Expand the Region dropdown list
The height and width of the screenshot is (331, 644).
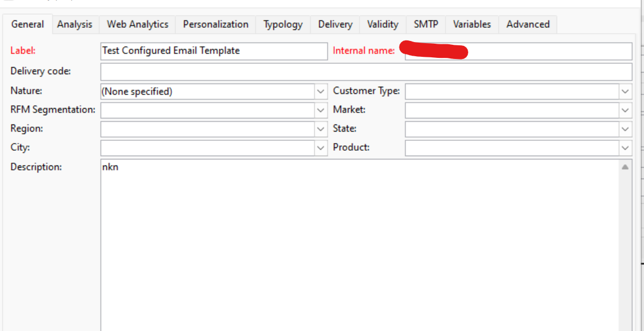(x=321, y=129)
